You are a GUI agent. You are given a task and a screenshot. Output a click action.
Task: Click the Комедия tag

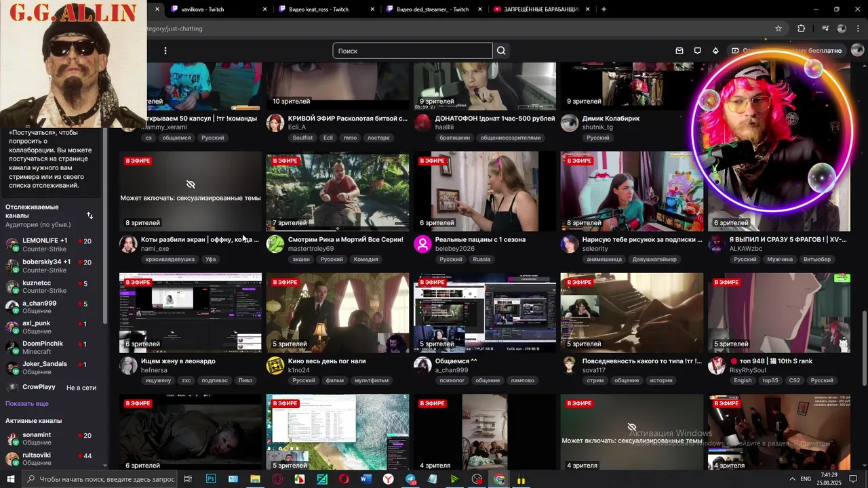click(x=366, y=259)
